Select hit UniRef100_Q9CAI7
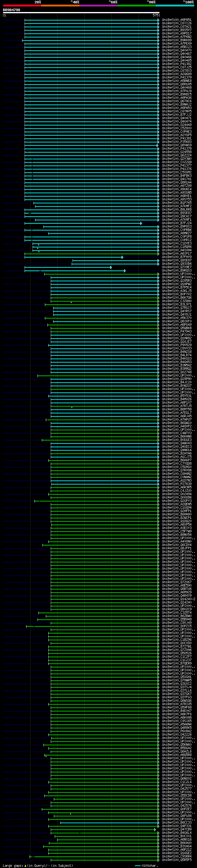The image size is (197, 868). tap(176, 216)
